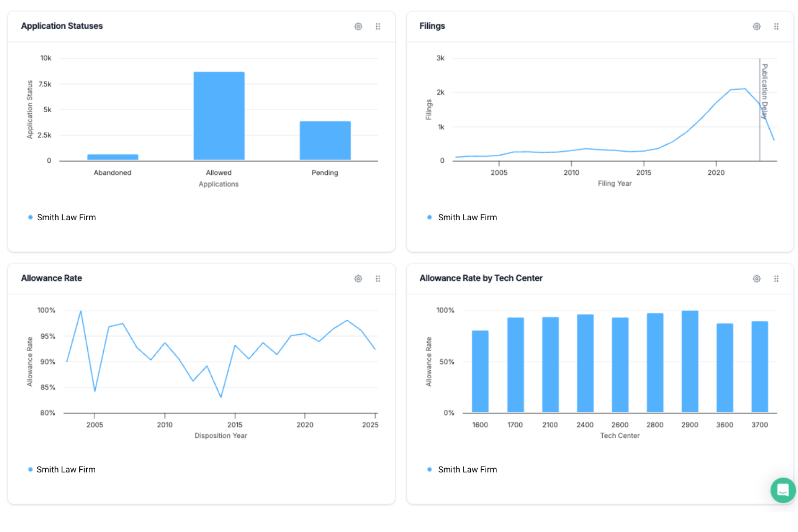The width and height of the screenshot is (798, 532).
Task: Select the 2400 tech center bar
Action: [585, 363]
